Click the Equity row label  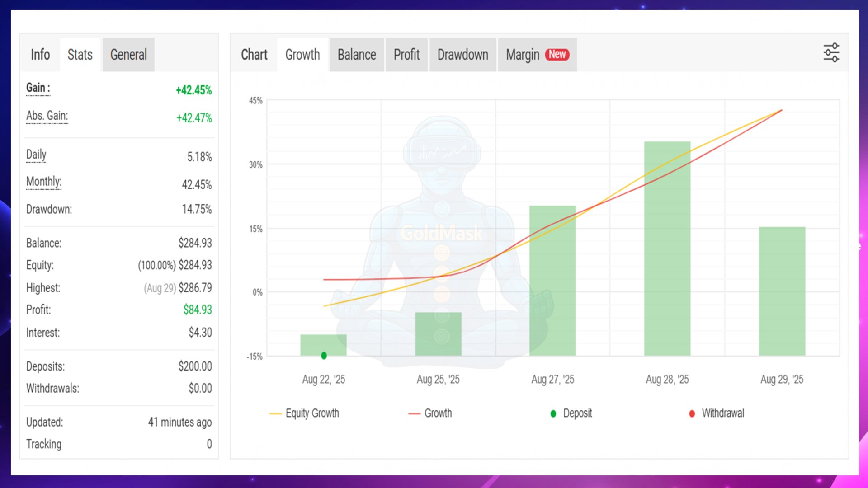[x=40, y=265]
